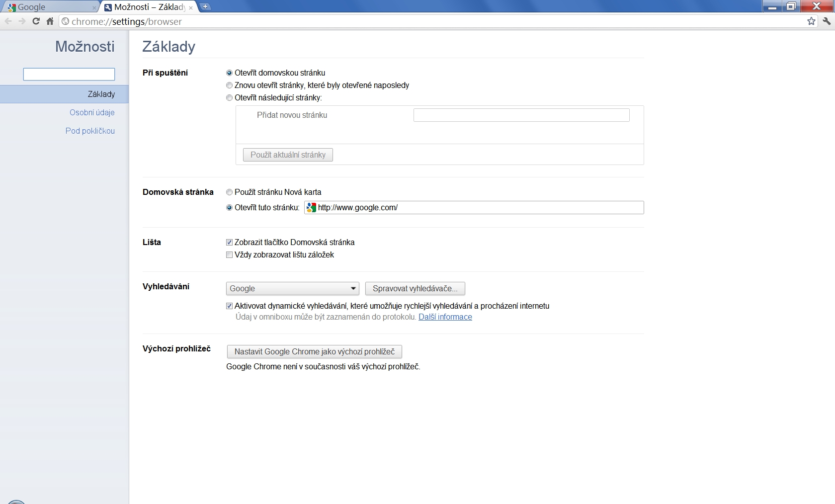Click the 'Přidat novou stránku' URL input field
Viewport: 835px width, 504px height.
point(521,115)
